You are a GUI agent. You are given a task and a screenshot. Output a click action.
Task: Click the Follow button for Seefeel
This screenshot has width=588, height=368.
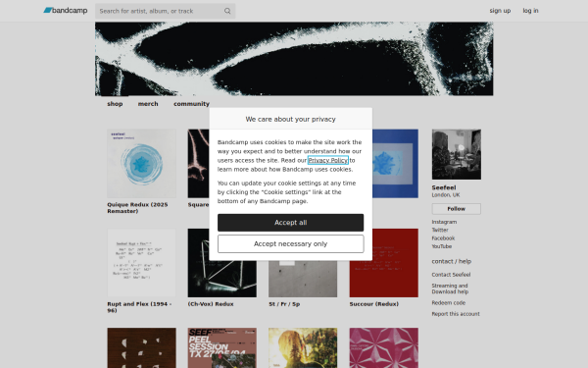pyautogui.click(x=457, y=209)
